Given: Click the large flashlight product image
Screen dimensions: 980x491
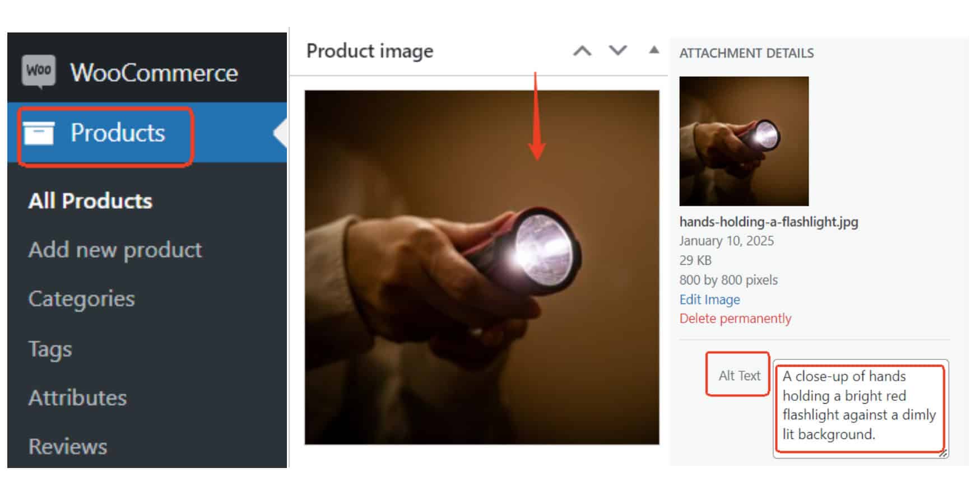Looking at the screenshot, I should click(x=481, y=268).
